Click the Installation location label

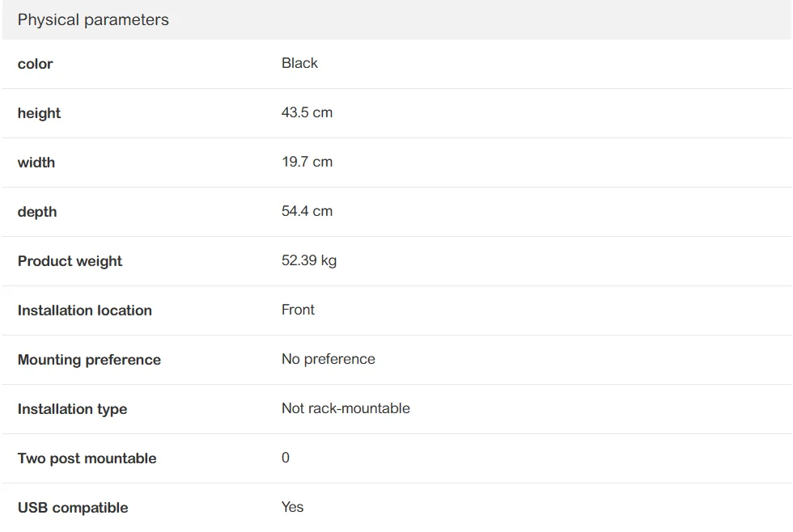[85, 310]
